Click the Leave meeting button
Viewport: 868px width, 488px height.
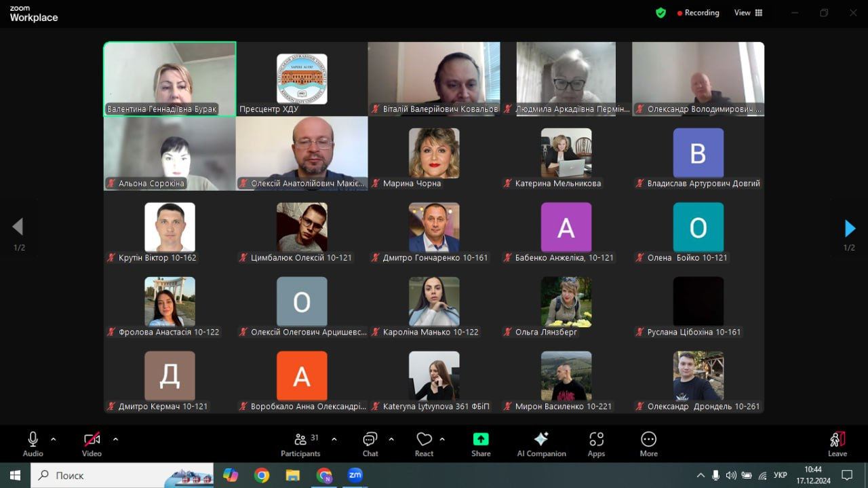coord(837,444)
